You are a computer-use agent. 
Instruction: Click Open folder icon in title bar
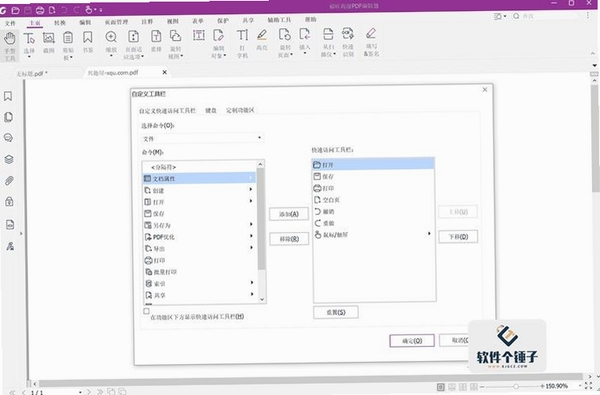(15, 10)
